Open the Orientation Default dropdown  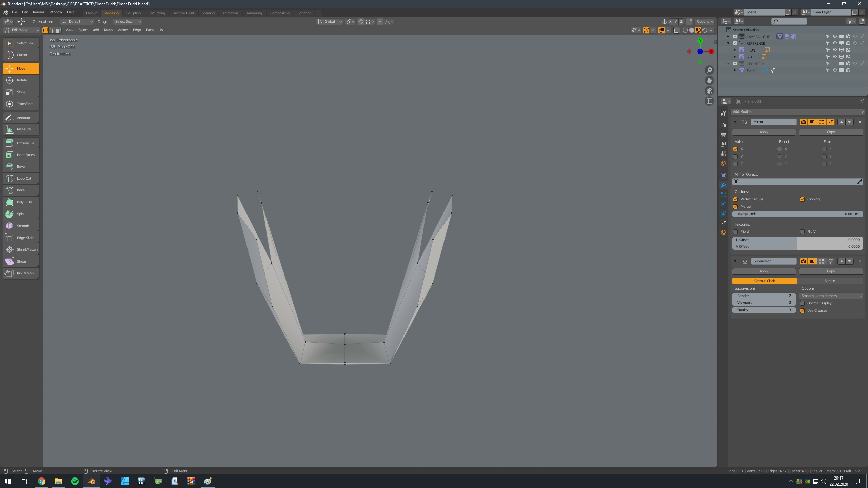tap(77, 22)
